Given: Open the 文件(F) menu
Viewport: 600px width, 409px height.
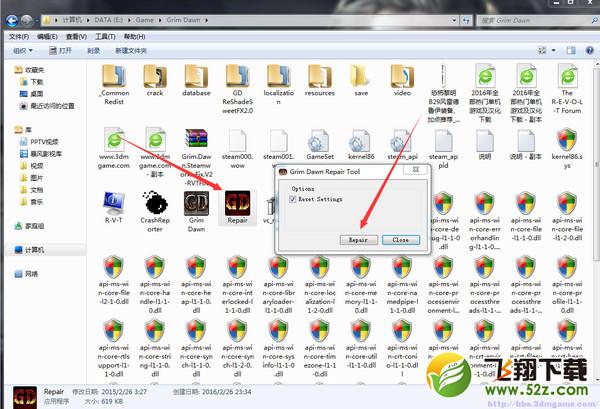Looking at the screenshot, I should tap(19, 37).
